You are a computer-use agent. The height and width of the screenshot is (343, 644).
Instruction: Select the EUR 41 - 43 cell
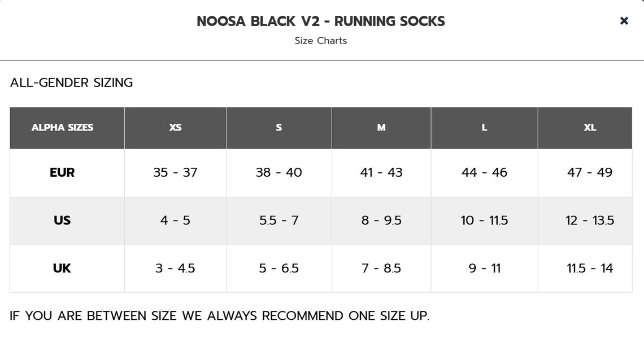(x=381, y=172)
